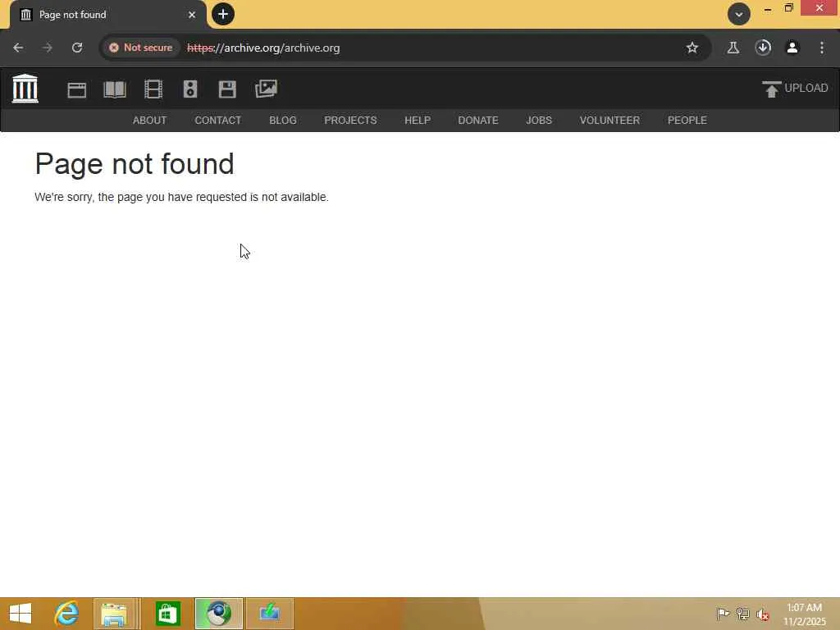This screenshot has height=630, width=840.
Task: Open the network status tray icon
Action: (742, 614)
